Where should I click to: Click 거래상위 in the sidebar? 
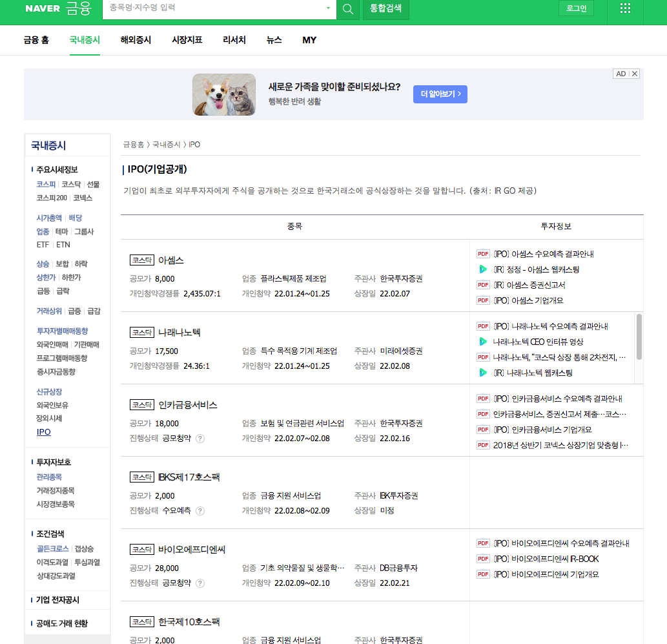point(49,311)
